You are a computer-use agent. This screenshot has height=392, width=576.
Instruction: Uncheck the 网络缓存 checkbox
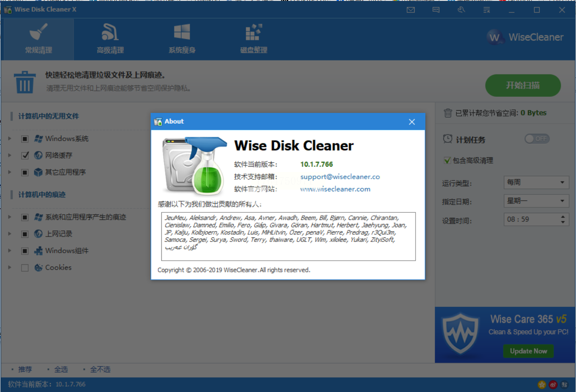click(25, 155)
